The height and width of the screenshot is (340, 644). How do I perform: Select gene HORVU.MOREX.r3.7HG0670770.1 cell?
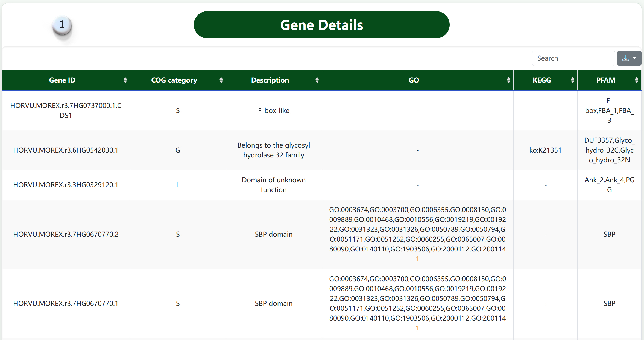(x=66, y=303)
